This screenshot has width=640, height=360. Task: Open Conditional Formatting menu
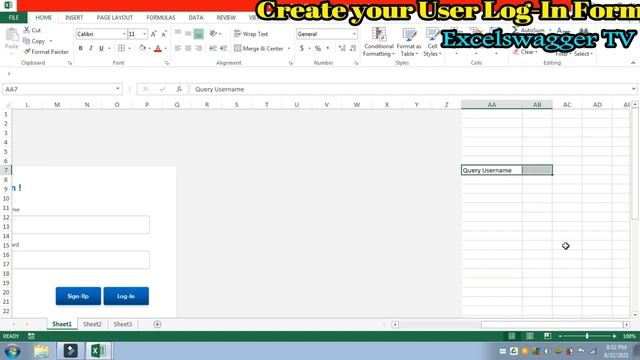click(379, 42)
